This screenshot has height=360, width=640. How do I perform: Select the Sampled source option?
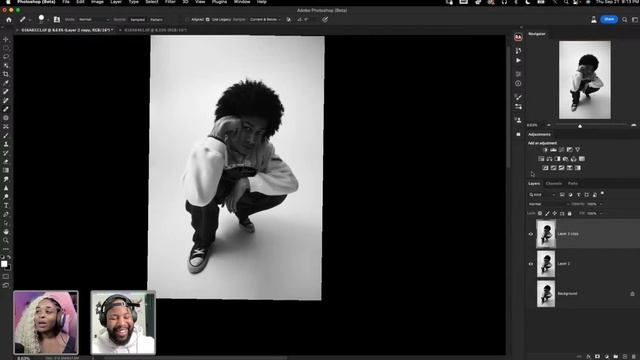(x=138, y=19)
